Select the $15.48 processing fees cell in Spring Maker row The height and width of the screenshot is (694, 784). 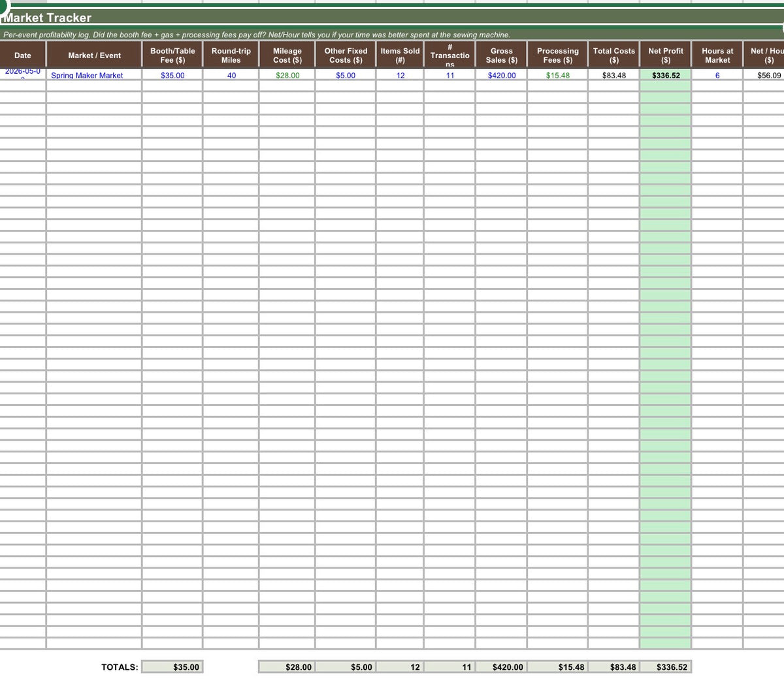tap(558, 75)
